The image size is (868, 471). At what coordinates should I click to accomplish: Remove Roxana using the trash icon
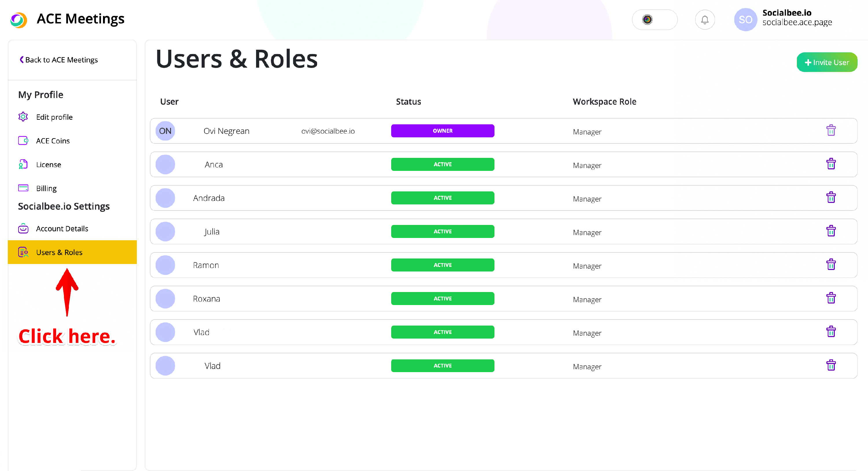[831, 298]
